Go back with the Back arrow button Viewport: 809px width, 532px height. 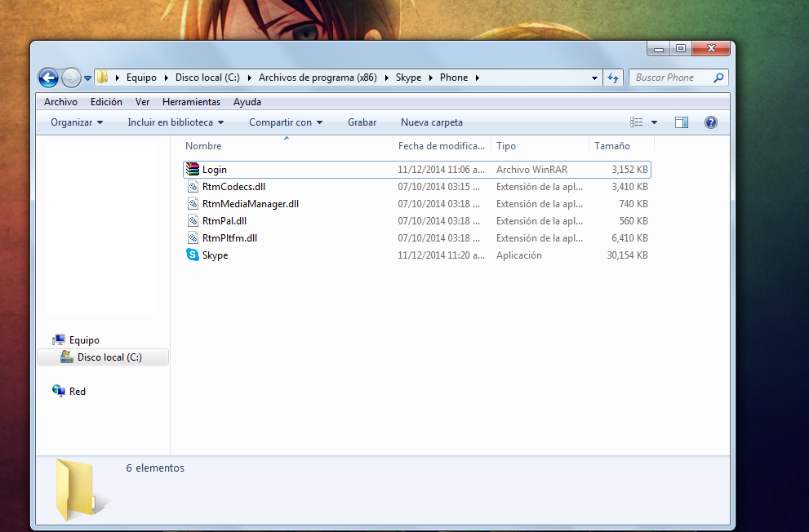click(48, 78)
